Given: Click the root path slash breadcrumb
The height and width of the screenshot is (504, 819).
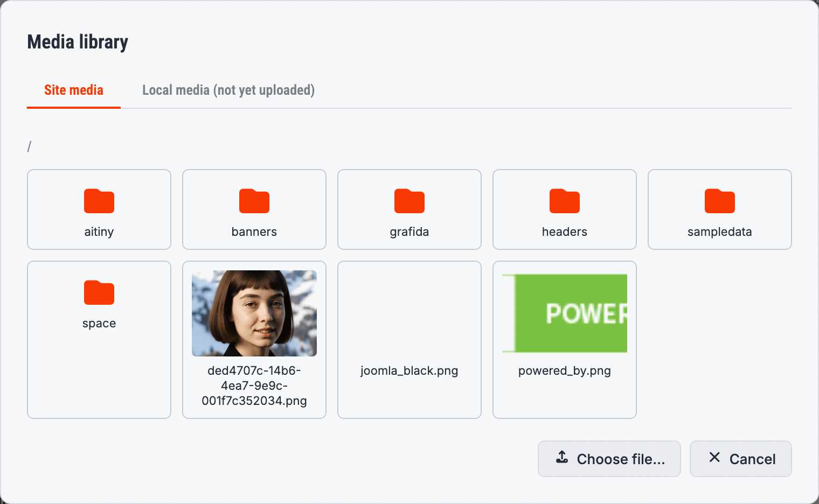Looking at the screenshot, I should point(29,146).
